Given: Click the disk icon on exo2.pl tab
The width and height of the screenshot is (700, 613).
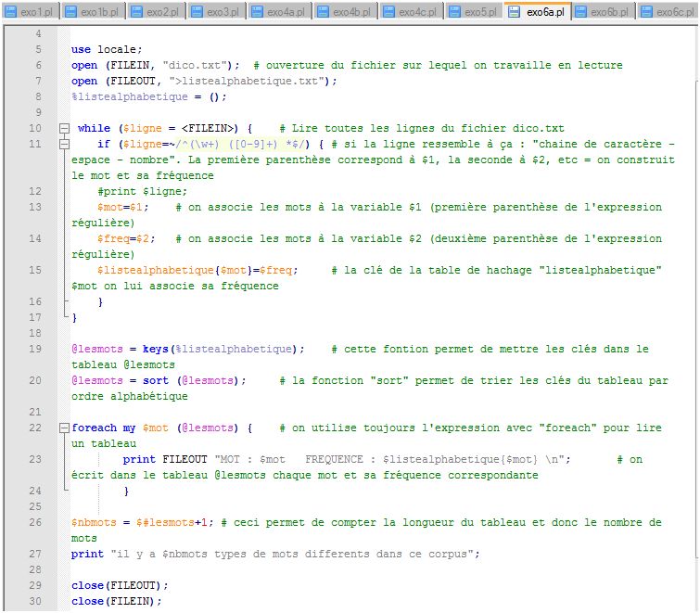Looking at the screenshot, I should coord(136,12).
